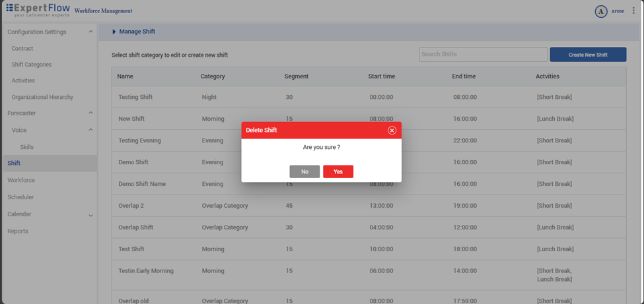Collapse the Voice submenu chevron

click(x=90, y=130)
